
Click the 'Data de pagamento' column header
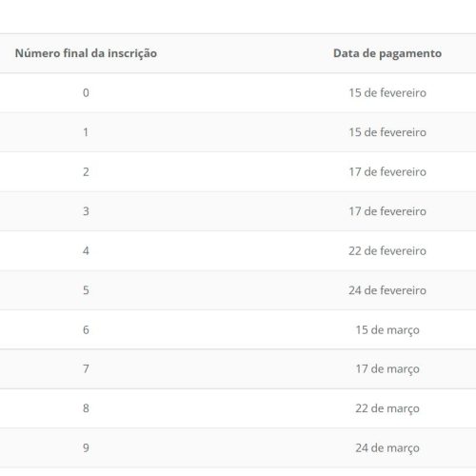[387, 53]
